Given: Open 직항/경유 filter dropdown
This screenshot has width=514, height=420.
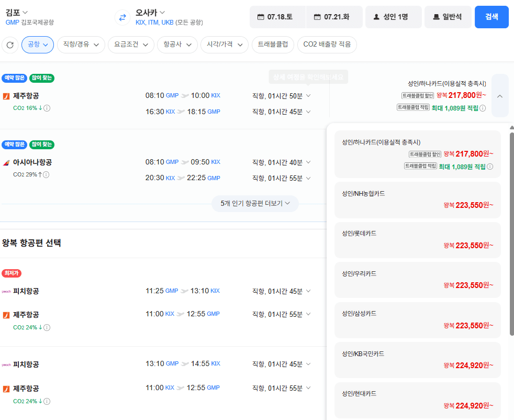Looking at the screenshot, I should click(81, 45).
